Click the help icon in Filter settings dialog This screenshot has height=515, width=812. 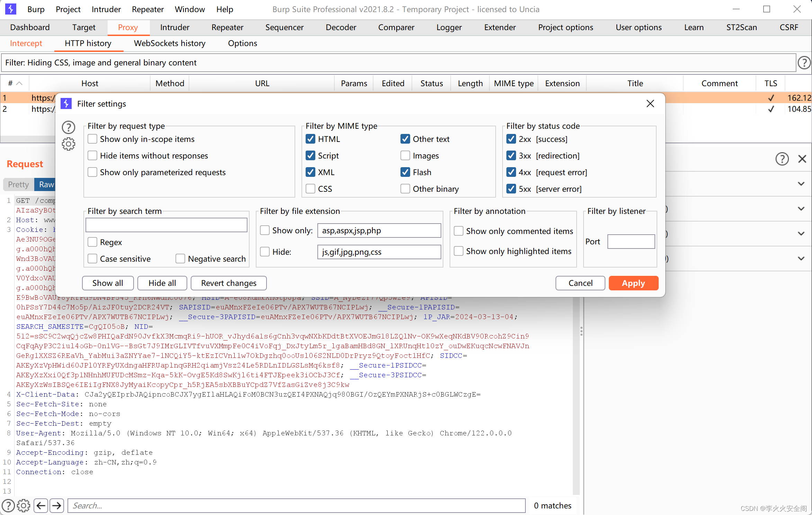[x=69, y=127]
